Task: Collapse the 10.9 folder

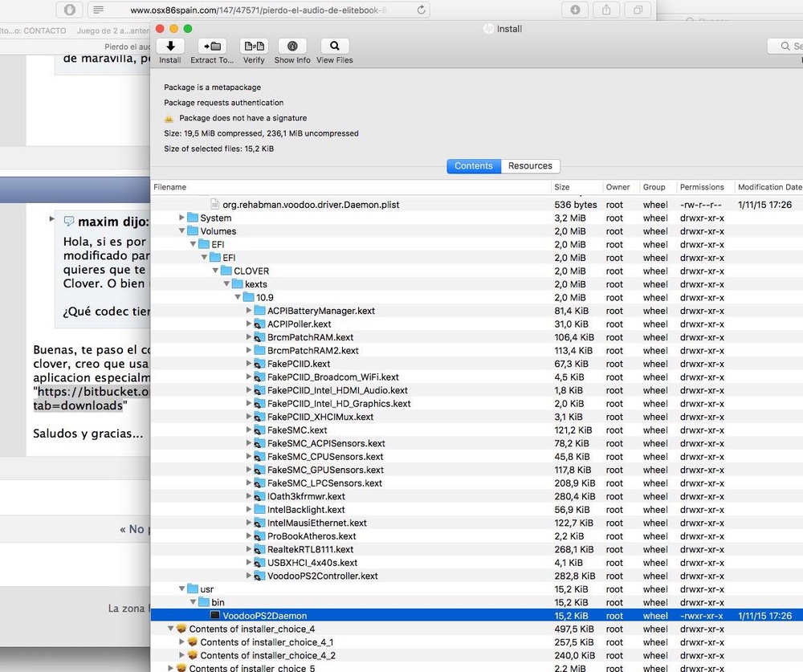Action: click(x=238, y=297)
